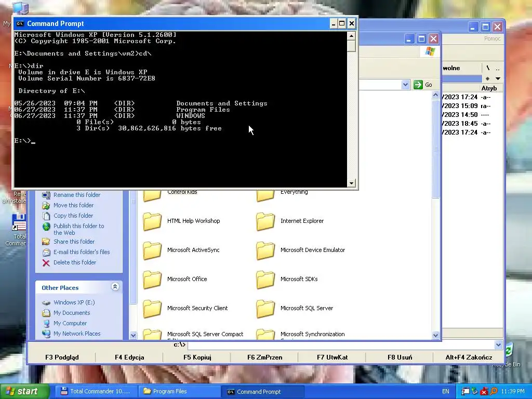Click the red shield tray icon
This screenshot has height=399, width=532.
484,392
